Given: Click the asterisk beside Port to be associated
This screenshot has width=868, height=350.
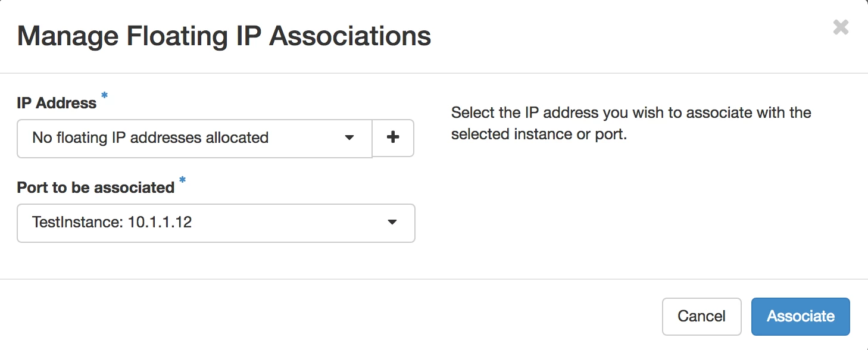Looking at the screenshot, I should [183, 180].
